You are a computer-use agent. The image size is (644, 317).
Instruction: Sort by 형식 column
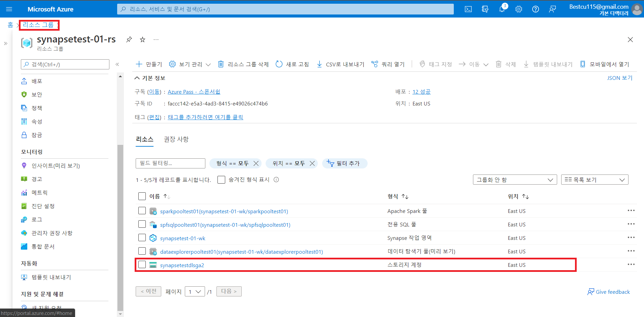click(x=398, y=196)
